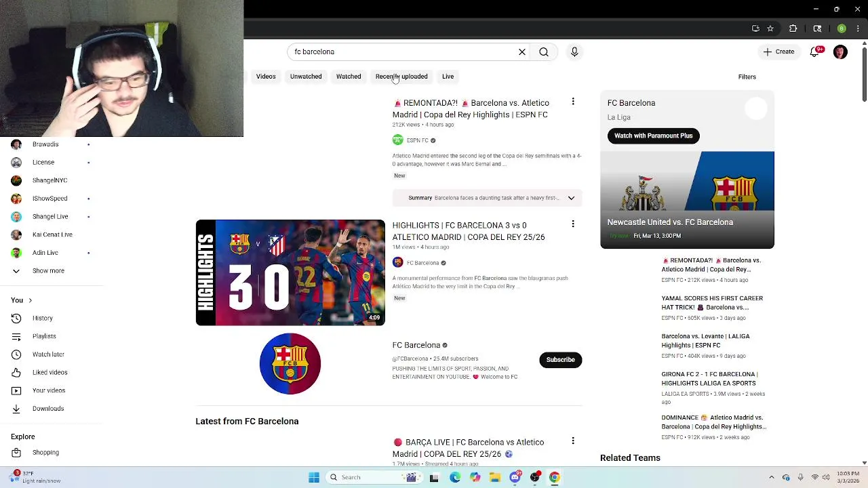Open Chrome tab search icon
868x488 pixels.
click(817, 28)
